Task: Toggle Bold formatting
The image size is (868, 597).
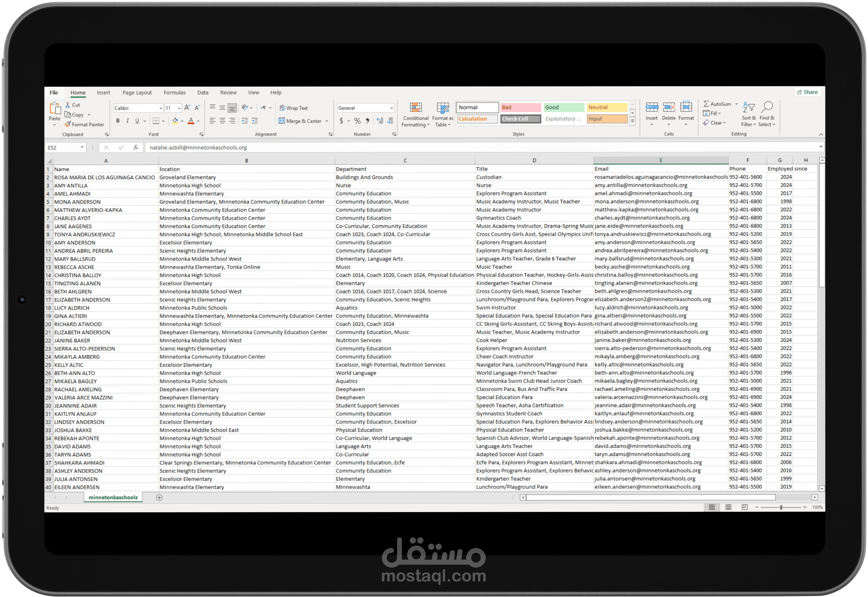Action: (118, 121)
